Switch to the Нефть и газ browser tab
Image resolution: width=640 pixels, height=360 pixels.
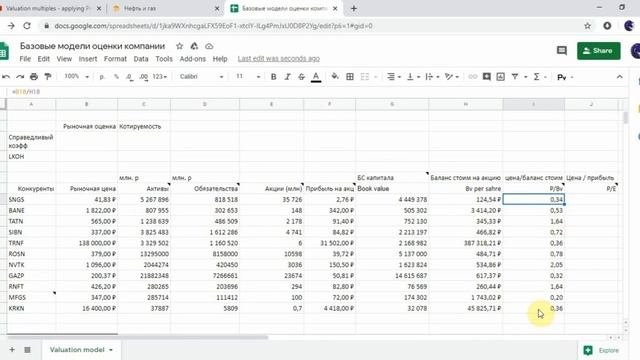(x=164, y=8)
